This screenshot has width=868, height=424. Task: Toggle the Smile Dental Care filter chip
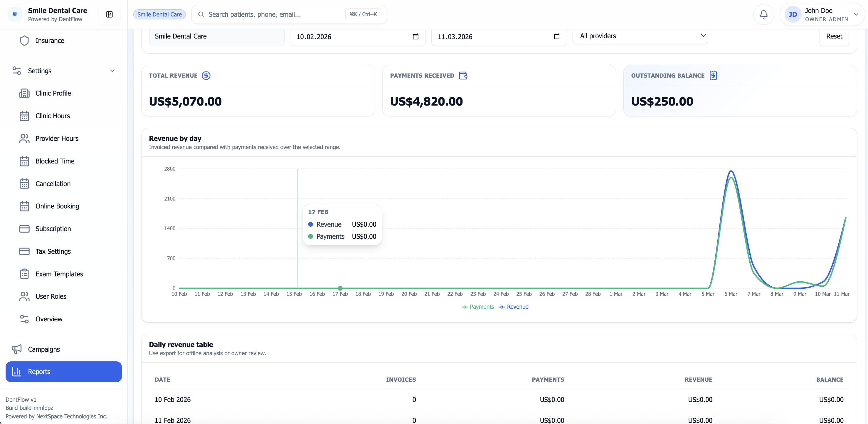[159, 14]
